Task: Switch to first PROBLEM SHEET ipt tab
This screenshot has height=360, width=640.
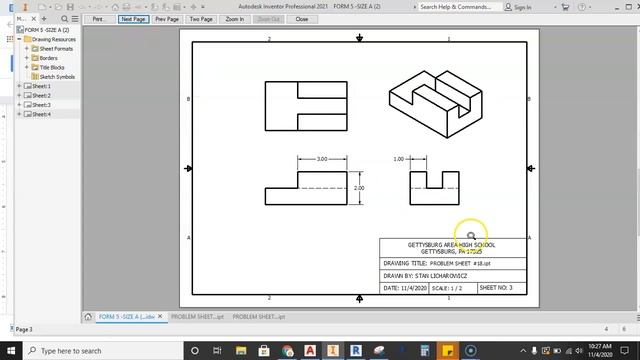Action: tap(197, 317)
